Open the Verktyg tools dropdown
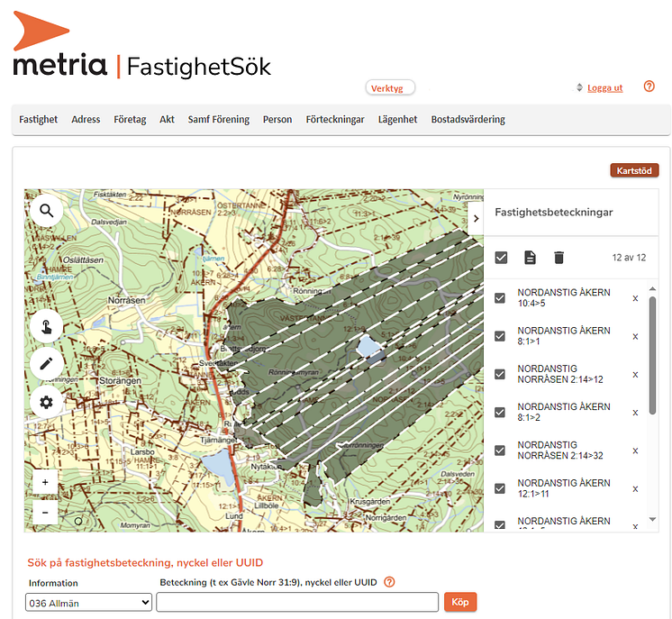Image resolution: width=672 pixels, height=619 pixels. pos(390,87)
